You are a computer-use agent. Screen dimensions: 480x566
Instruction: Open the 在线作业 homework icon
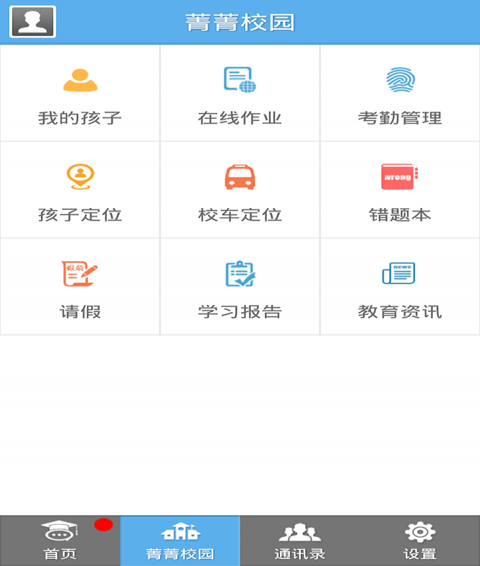click(x=240, y=80)
